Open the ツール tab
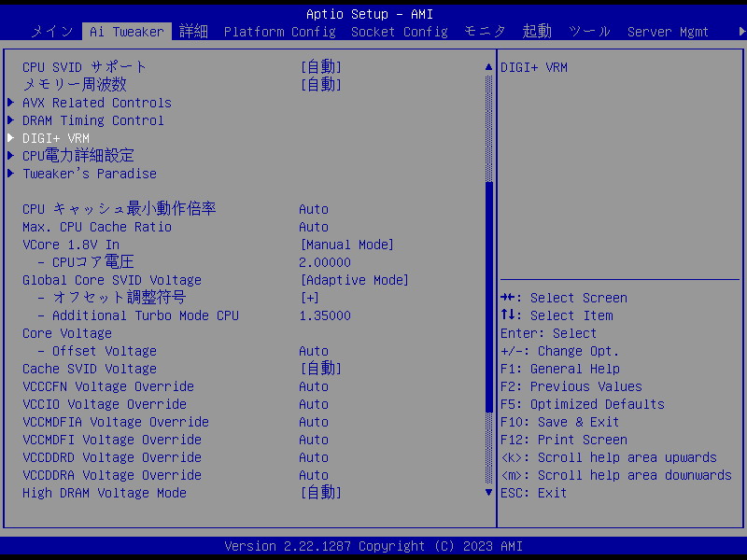The image size is (747, 560). (589, 32)
